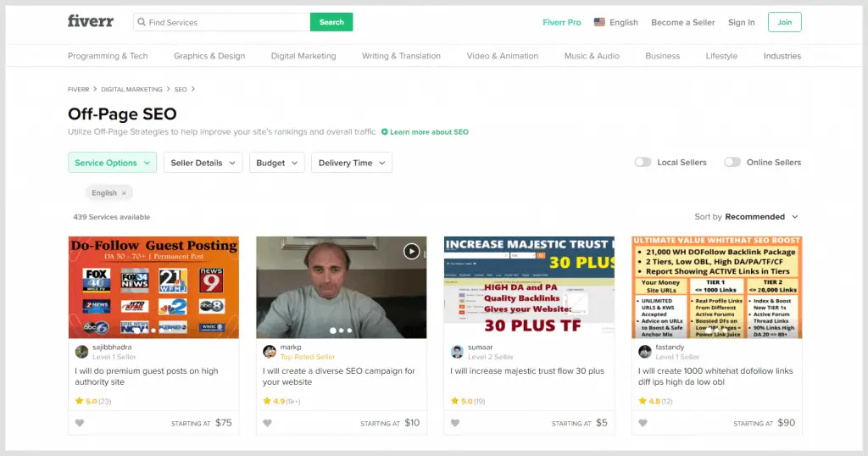This screenshot has height=456, width=868.
Task: Click the star rating on fastandy gig
Action: [x=655, y=401]
